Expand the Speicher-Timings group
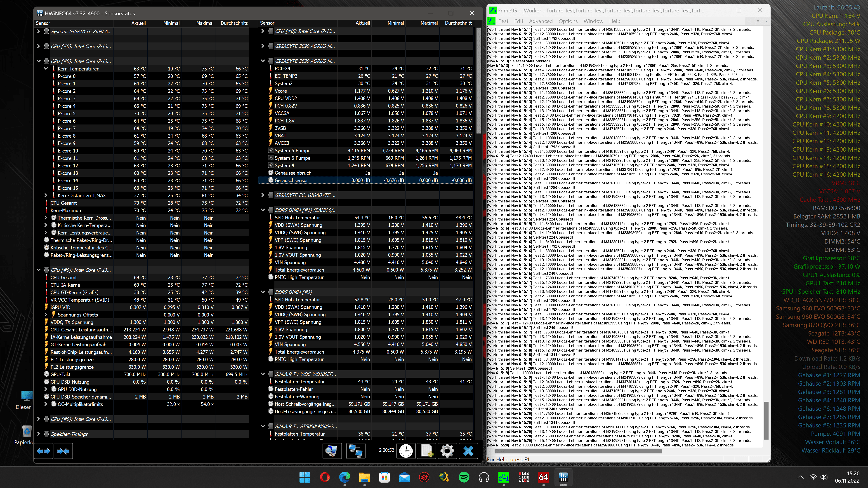The image size is (868, 488). click(38, 434)
